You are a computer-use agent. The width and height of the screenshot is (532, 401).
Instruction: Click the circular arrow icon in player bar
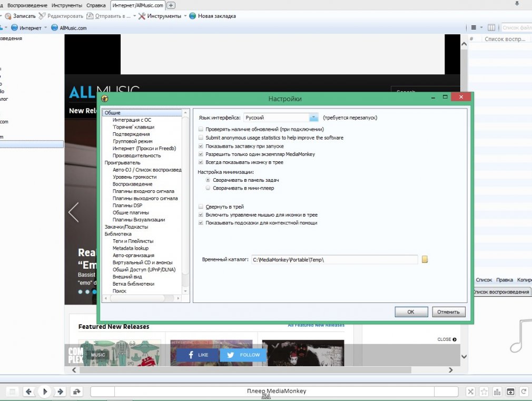pos(524,392)
